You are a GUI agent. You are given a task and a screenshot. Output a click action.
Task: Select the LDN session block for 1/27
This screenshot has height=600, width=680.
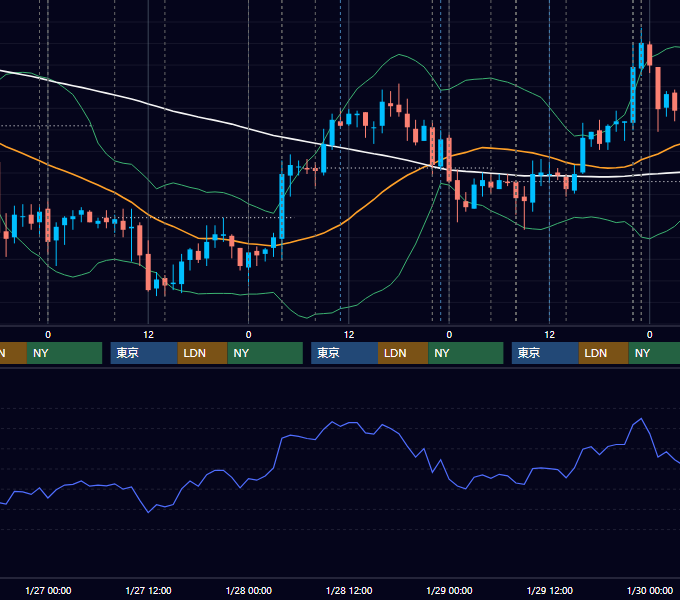click(203, 353)
